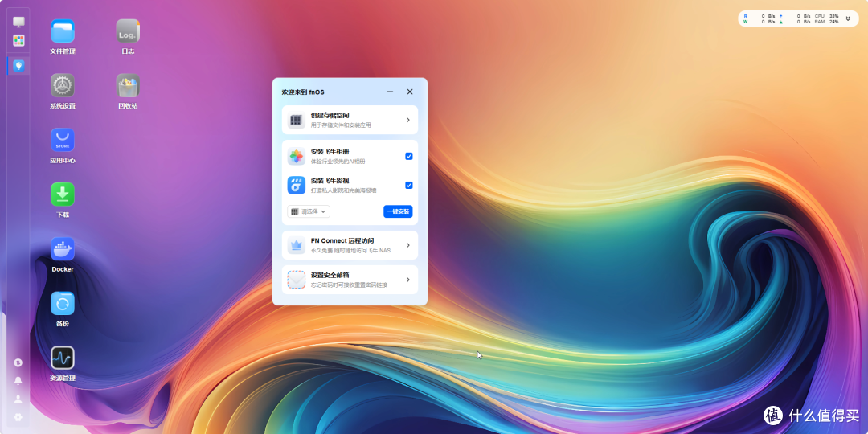Launch the 应用中心 app store icon
This screenshot has height=434, width=868.
pyautogui.click(x=63, y=140)
